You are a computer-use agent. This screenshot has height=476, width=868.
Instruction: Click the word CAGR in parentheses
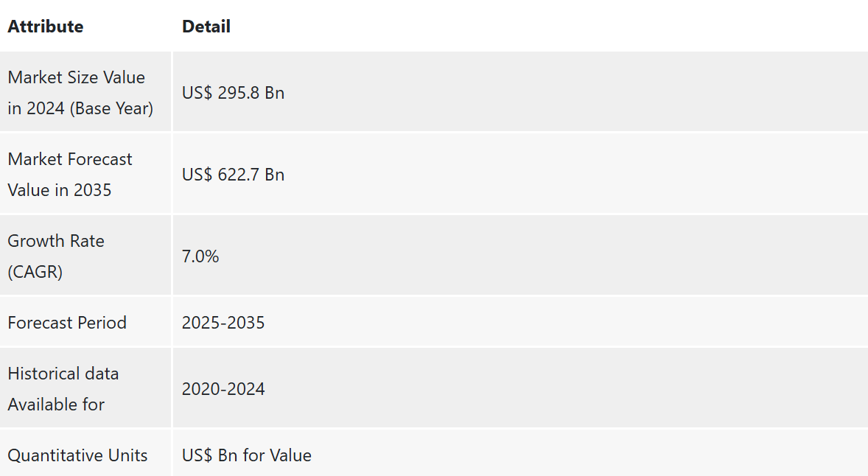click(x=35, y=272)
